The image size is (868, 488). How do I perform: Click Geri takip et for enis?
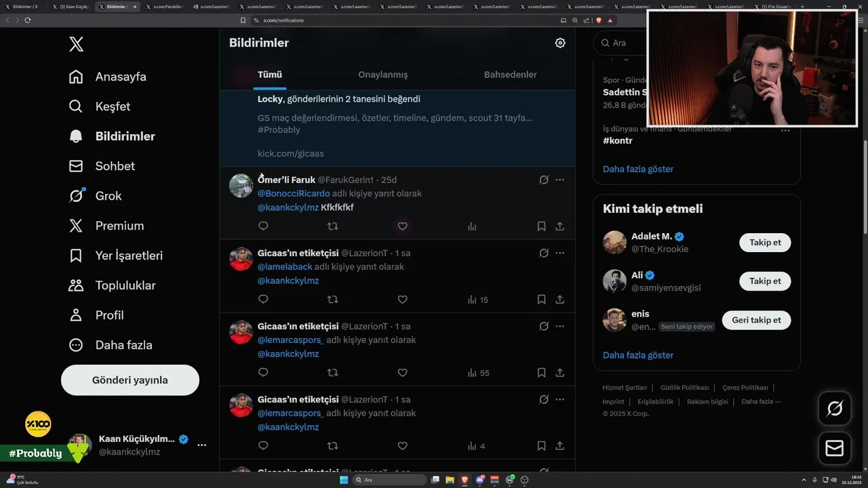[756, 320]
